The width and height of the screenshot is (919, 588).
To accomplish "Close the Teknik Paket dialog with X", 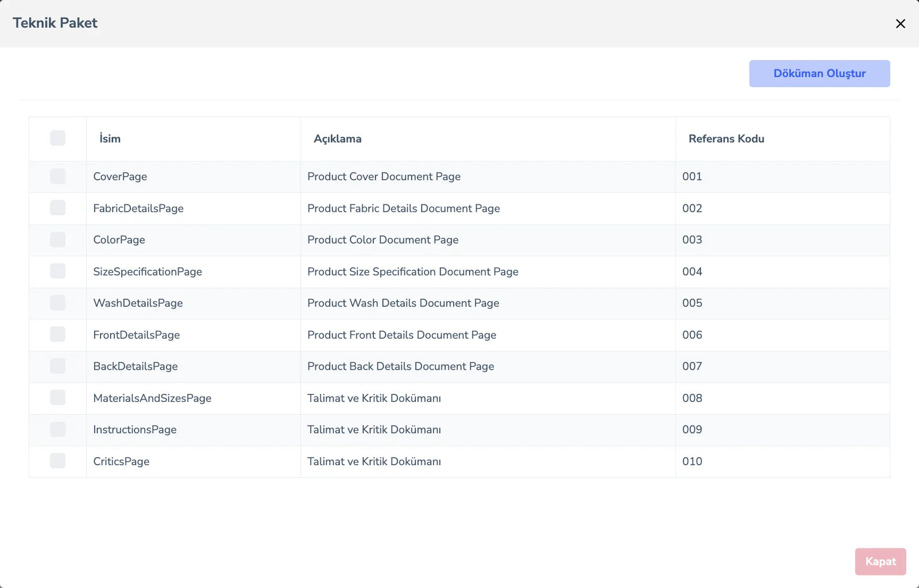I will click(x=900, y=24).
